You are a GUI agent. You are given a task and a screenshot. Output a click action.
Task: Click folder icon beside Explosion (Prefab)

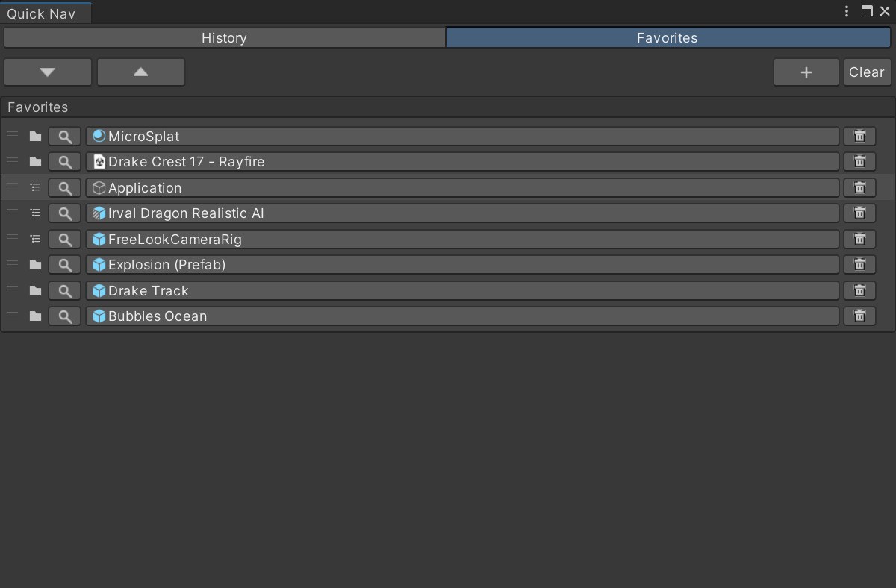click(x=35, y=265)
